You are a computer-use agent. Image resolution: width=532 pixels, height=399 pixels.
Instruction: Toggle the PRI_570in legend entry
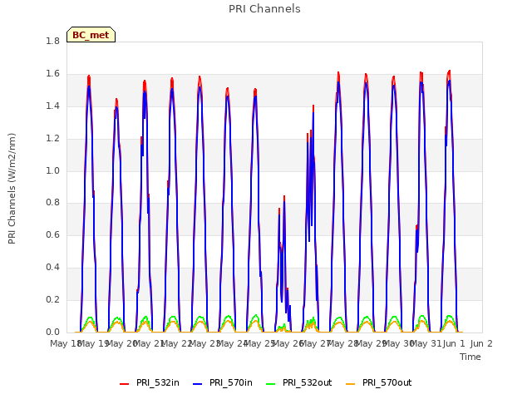click(x=223, y=382)
